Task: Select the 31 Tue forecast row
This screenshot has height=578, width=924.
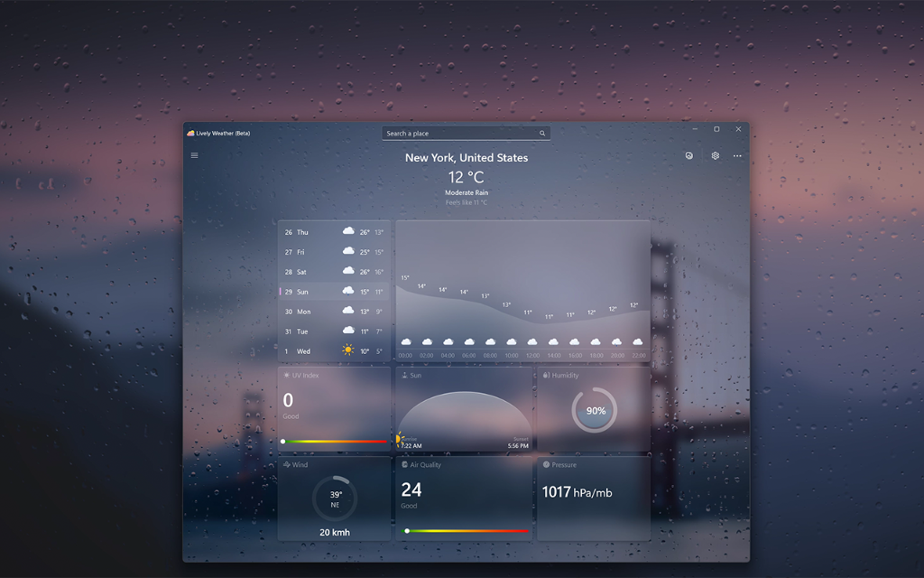Action: coord(334,331)
